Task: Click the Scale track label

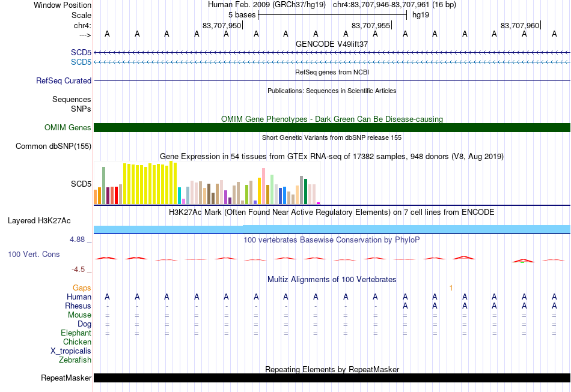Action: tap(81, 15)
